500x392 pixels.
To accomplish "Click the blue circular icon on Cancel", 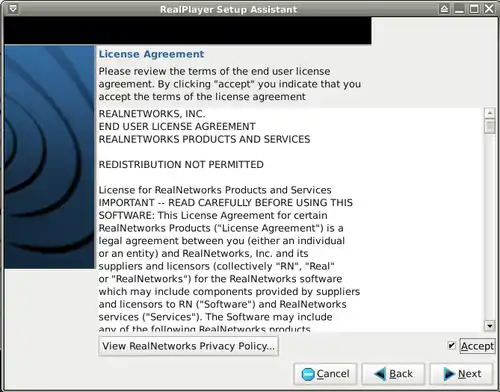I will coord(308,374).
